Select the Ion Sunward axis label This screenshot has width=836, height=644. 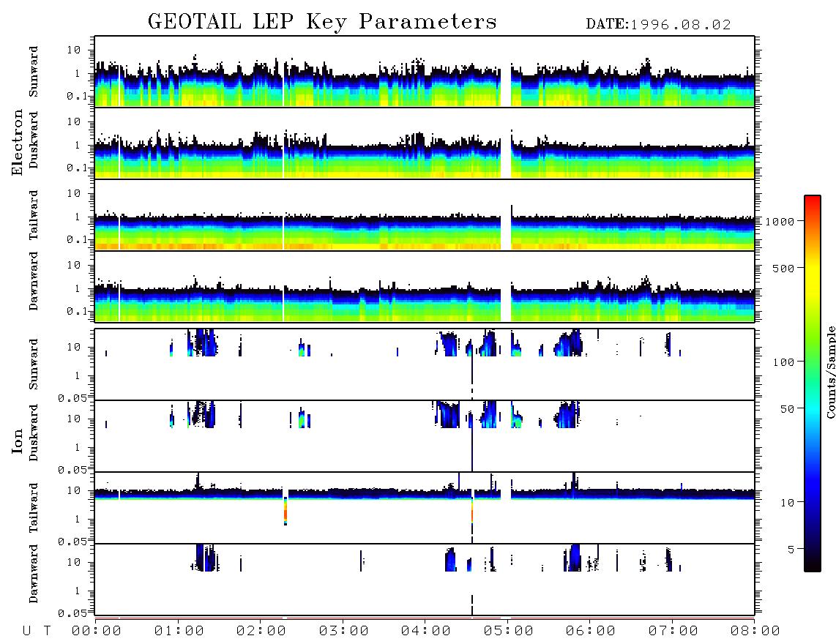34,364
